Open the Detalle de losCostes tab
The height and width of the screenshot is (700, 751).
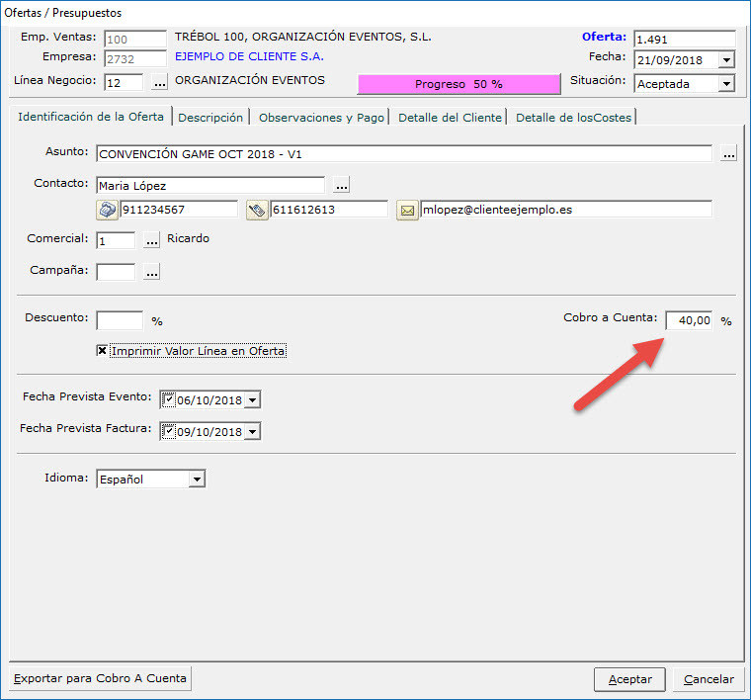[573, 118]
